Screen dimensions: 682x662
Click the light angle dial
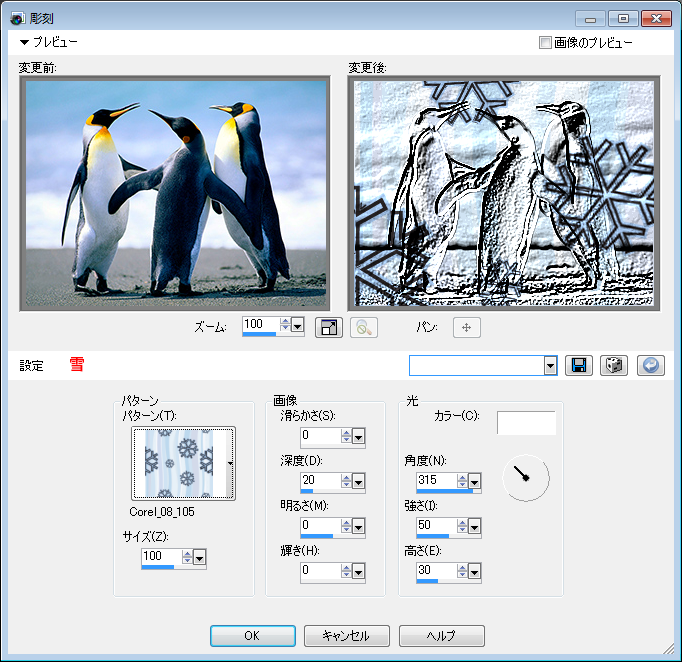point(525,479)
